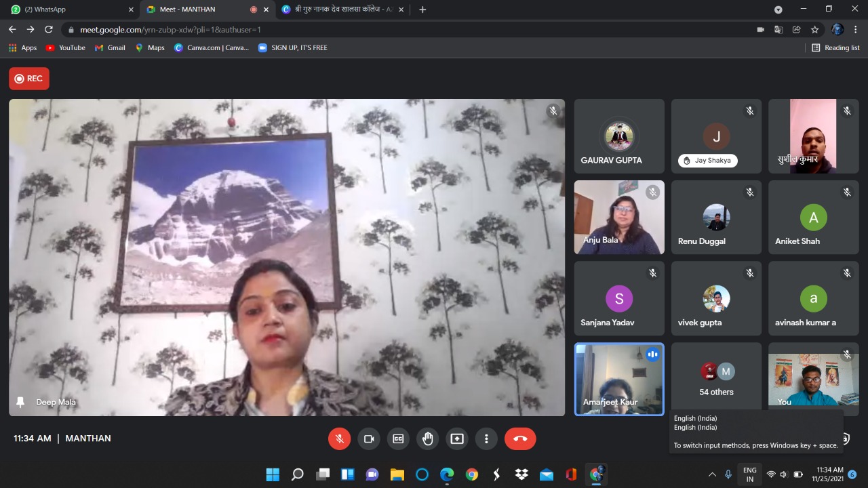This screenshot has height=488, width=868.
Task: Open present now screen share
Action: click(x=457, y=439)
